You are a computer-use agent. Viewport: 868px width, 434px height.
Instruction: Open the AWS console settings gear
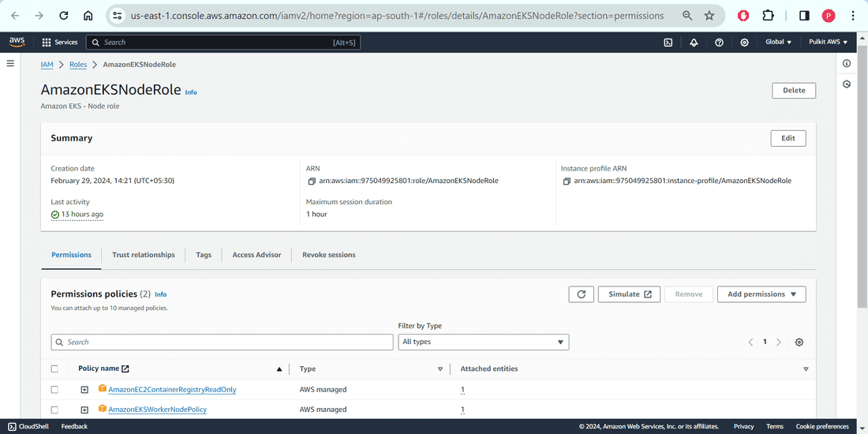pos(745,42)
